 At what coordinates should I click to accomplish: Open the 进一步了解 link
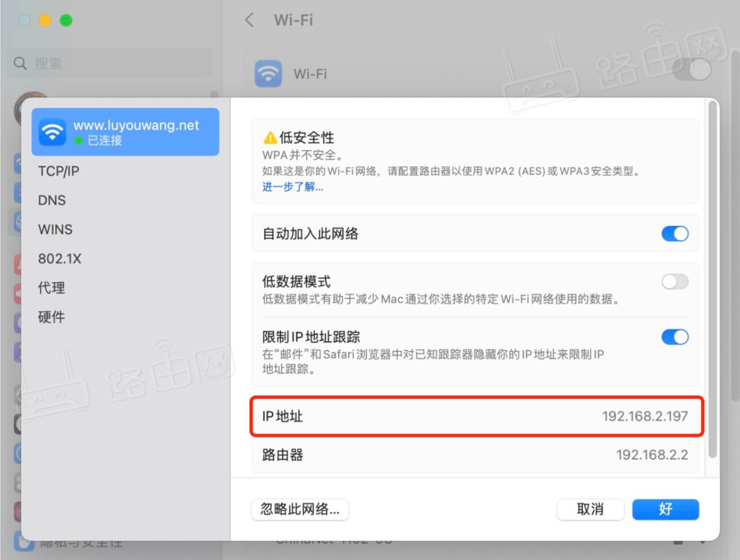tap(292, 187)
